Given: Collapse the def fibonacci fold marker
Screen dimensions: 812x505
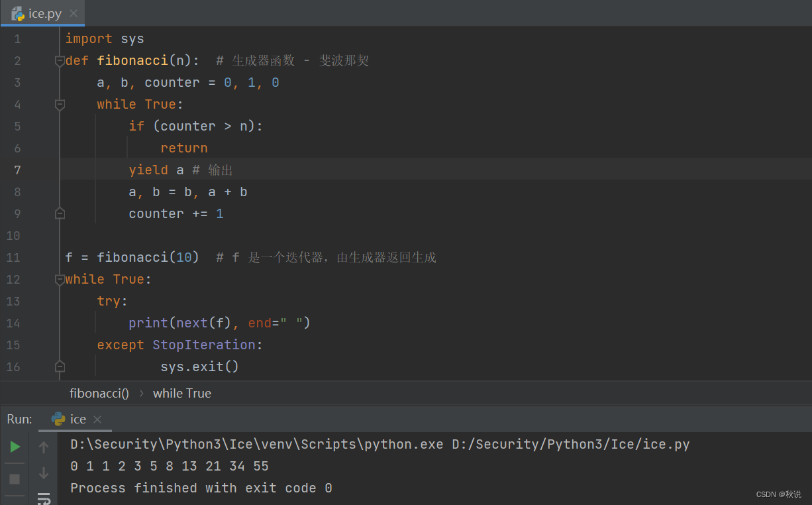Looking at the screenshot, I should tap(60, 61).
